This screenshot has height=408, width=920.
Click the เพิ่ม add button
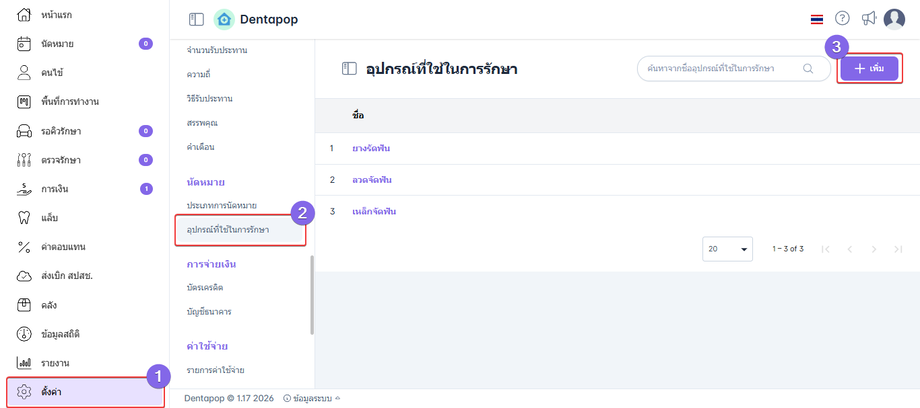tap(869, 68)
